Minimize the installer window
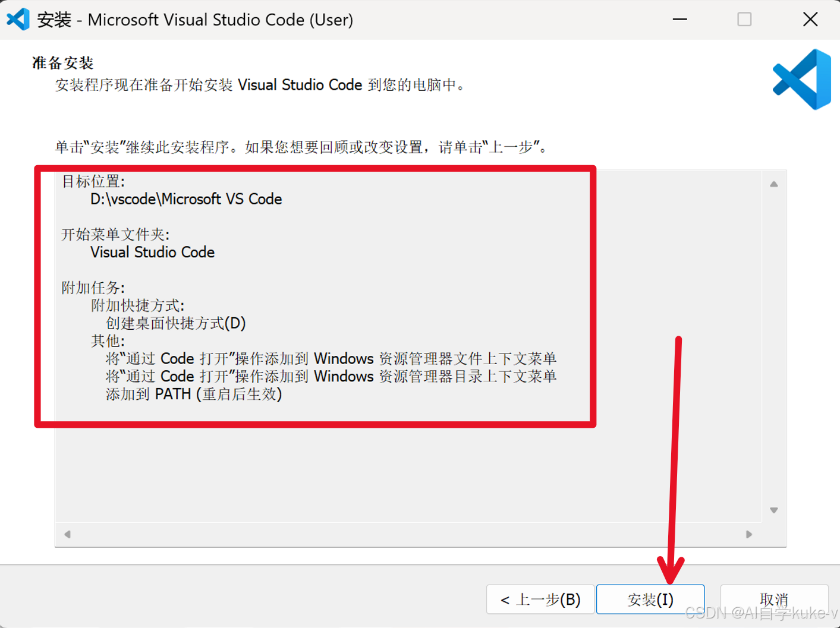This screenshot has height=628, width=840. [x=680, y=20]
